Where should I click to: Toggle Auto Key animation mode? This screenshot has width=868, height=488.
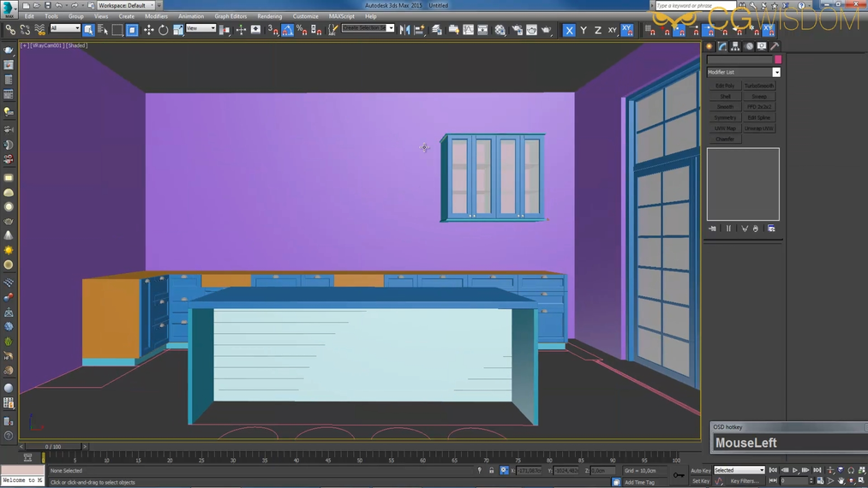pos(700,470)
